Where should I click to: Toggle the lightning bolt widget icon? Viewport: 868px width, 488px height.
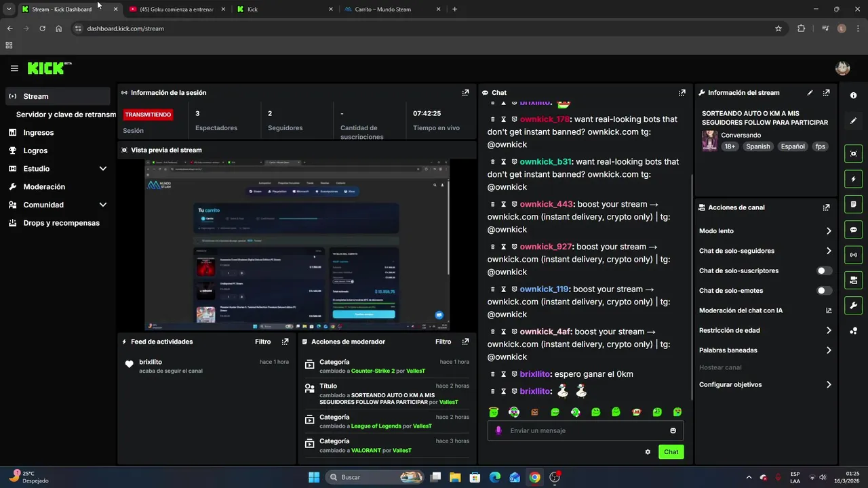click(x=853, y=179)
